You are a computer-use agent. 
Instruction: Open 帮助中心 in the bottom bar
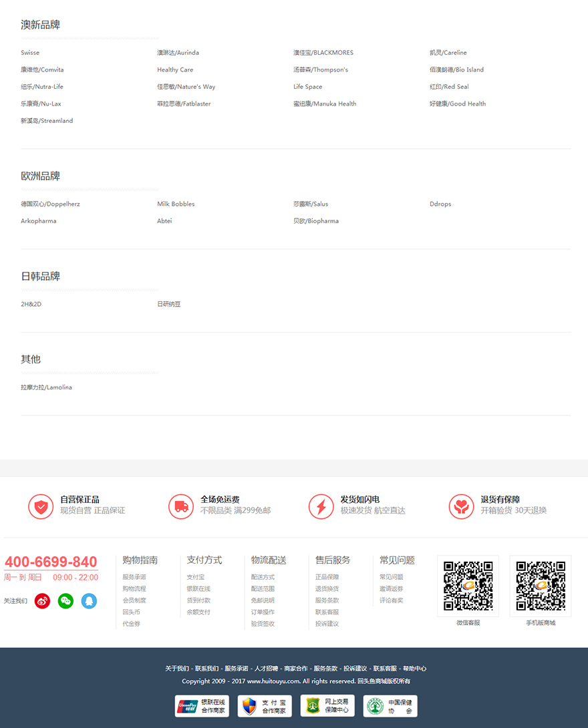415,669
